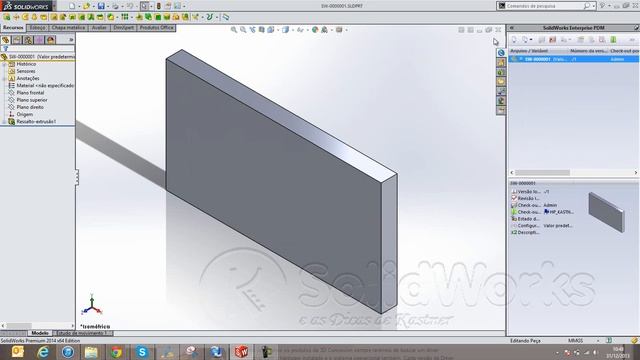Click the green check-in icon in PDM toolbar
Screen dimensions: 640x360
613,40
